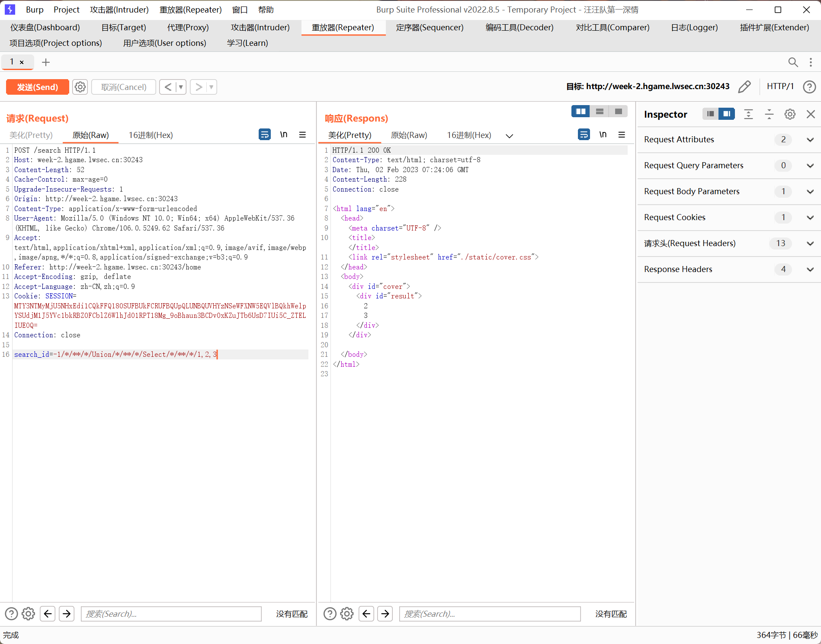Open the response pane hamburger menu
Screen dimensions: 821x644
click(622, 135)
